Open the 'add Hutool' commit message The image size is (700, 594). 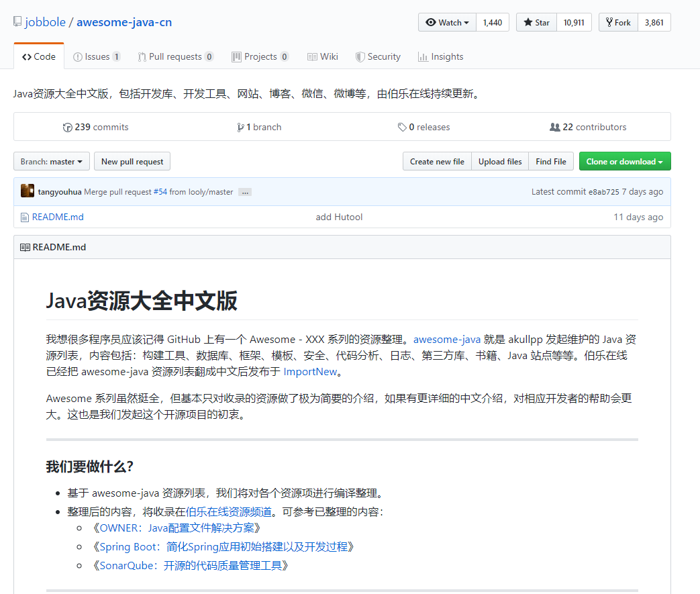pos(340,217)
